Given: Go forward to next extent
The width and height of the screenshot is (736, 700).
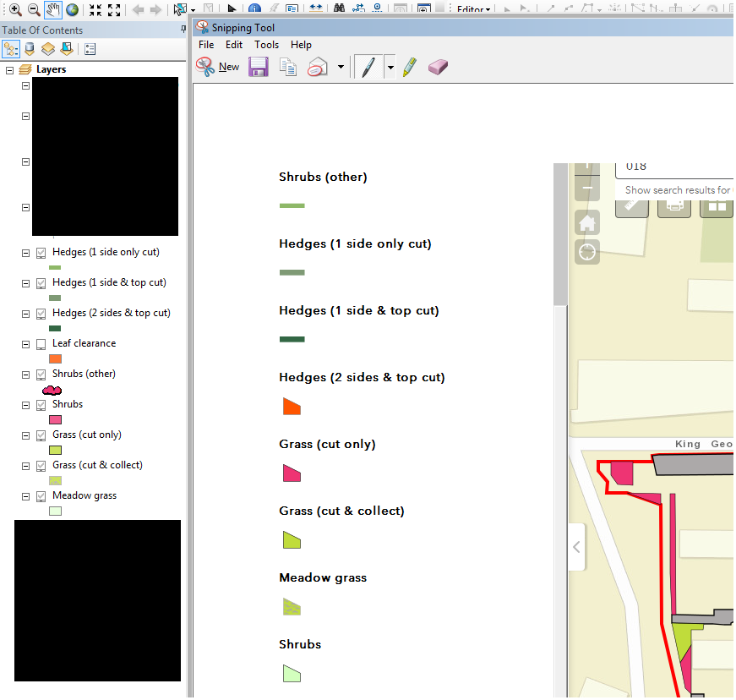Looking at the screenshot, I should coord(155,9).
